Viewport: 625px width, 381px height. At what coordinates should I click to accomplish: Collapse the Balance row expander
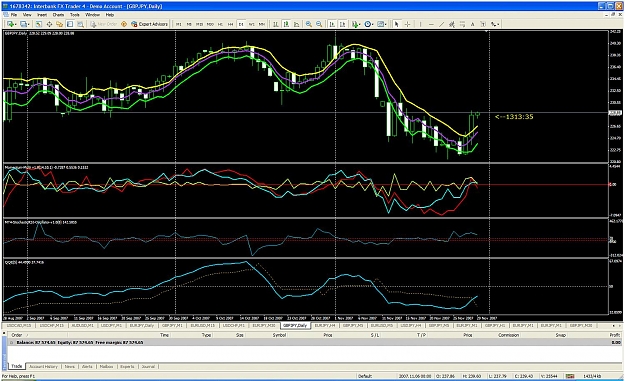point(11,342)
